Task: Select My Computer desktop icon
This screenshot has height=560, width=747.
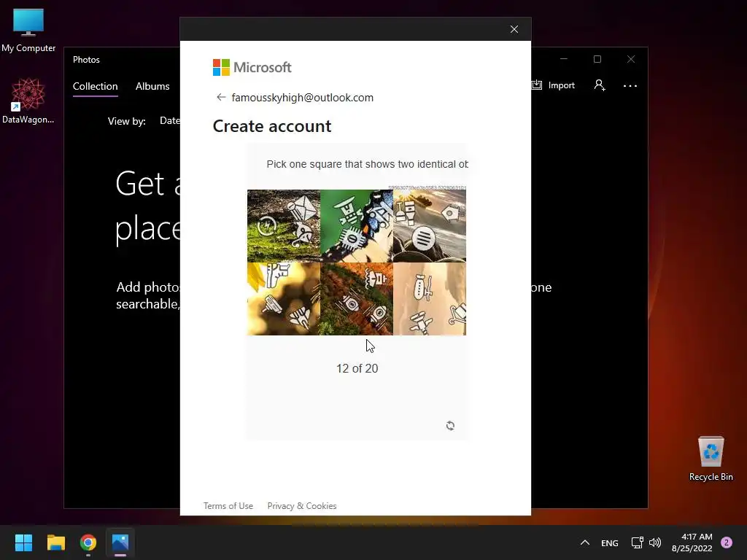Action: coord(28,30)
